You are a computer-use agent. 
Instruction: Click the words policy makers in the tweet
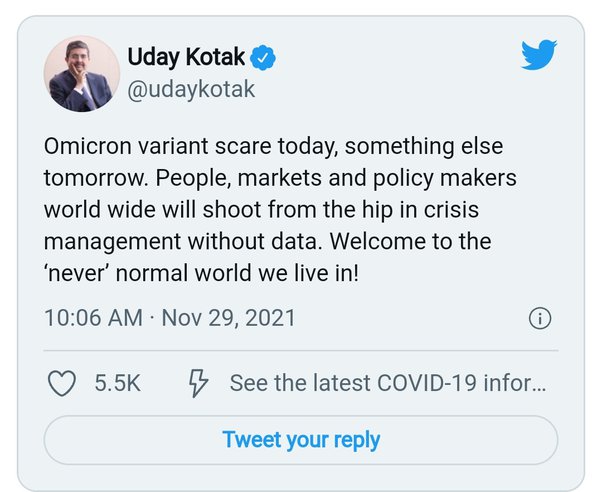point(445,179)
